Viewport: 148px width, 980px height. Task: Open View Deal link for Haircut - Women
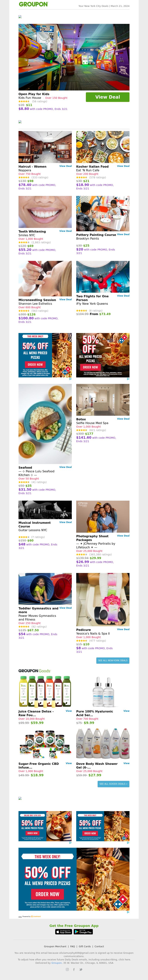click(x=65, y=166)
